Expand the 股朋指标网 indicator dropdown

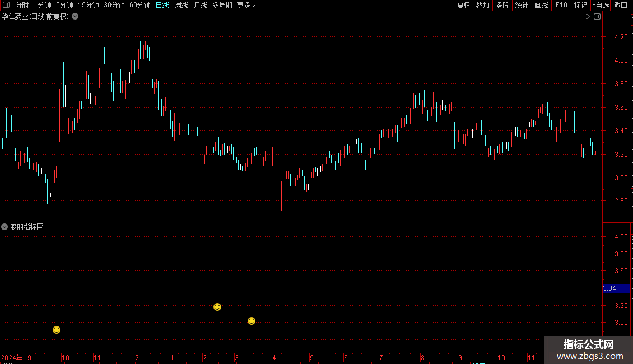(4, 227)
